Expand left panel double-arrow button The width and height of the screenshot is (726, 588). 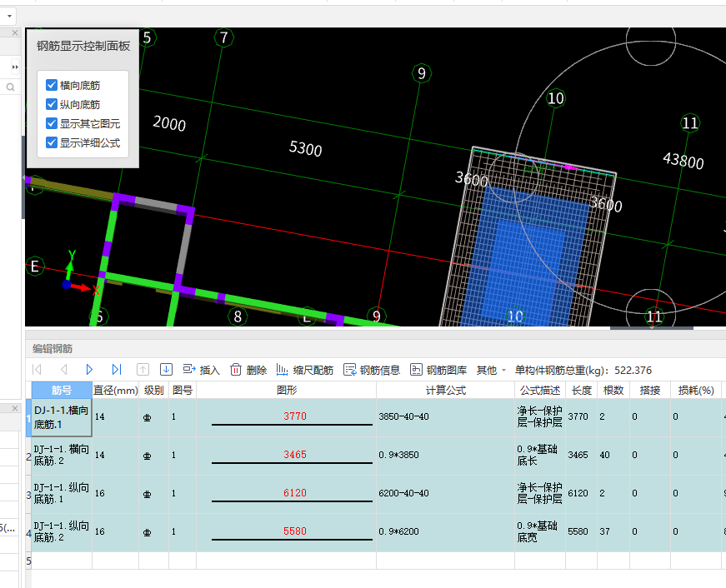(x=15, y=67)
